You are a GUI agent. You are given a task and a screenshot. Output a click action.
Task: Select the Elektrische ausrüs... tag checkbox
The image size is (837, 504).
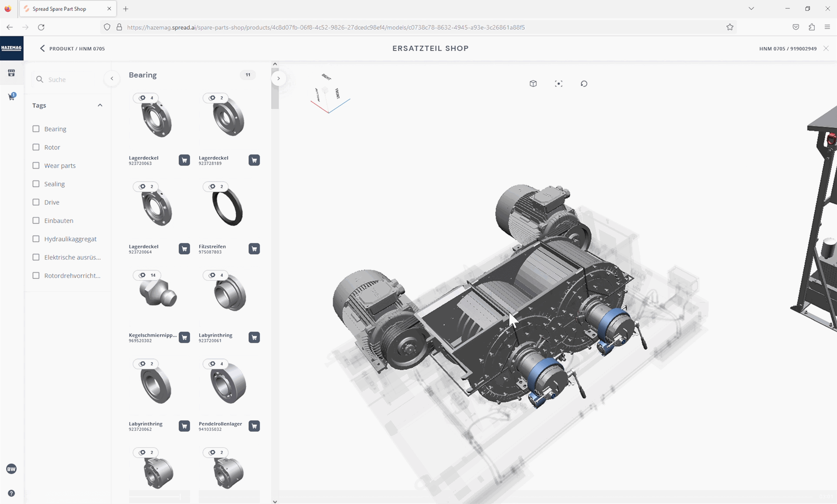(36, 257)
